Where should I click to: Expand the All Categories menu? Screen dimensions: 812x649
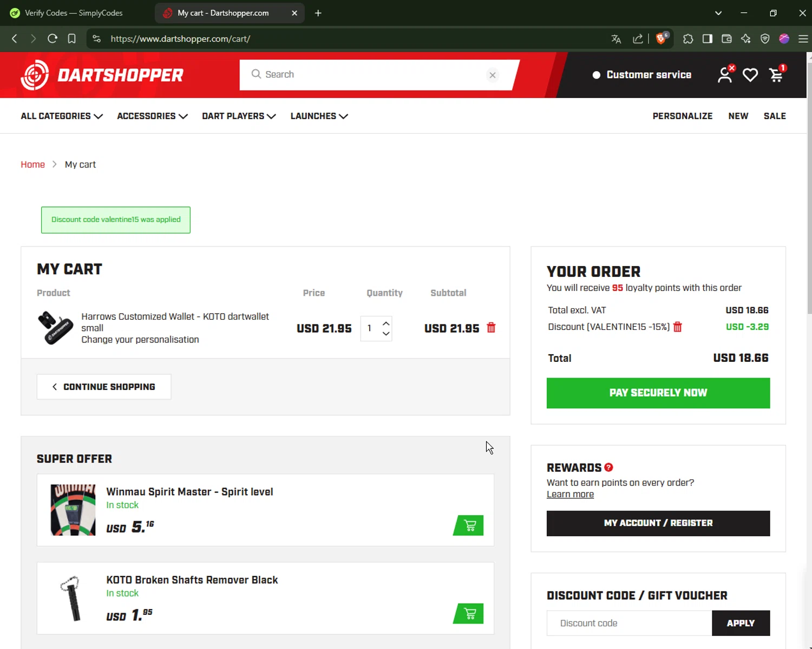(x=62, y=116)
